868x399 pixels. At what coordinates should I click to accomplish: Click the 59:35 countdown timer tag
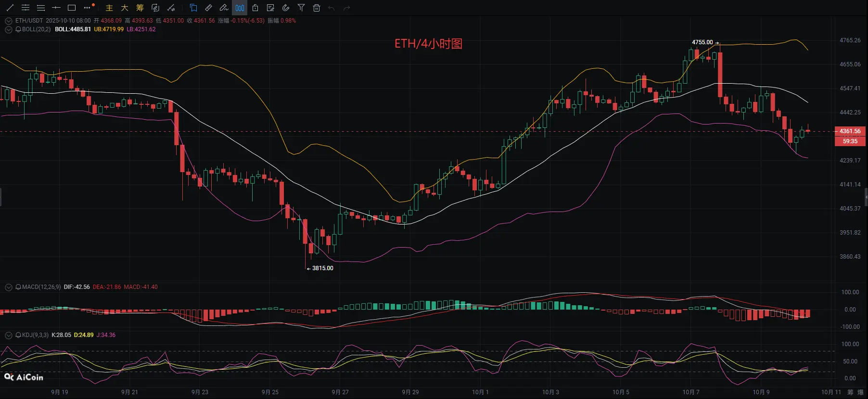[850, 141]
